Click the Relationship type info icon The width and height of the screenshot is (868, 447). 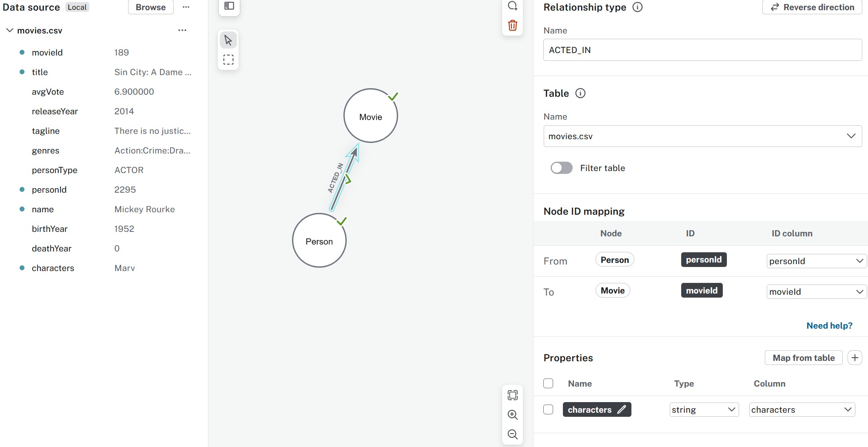coord(638,7)
